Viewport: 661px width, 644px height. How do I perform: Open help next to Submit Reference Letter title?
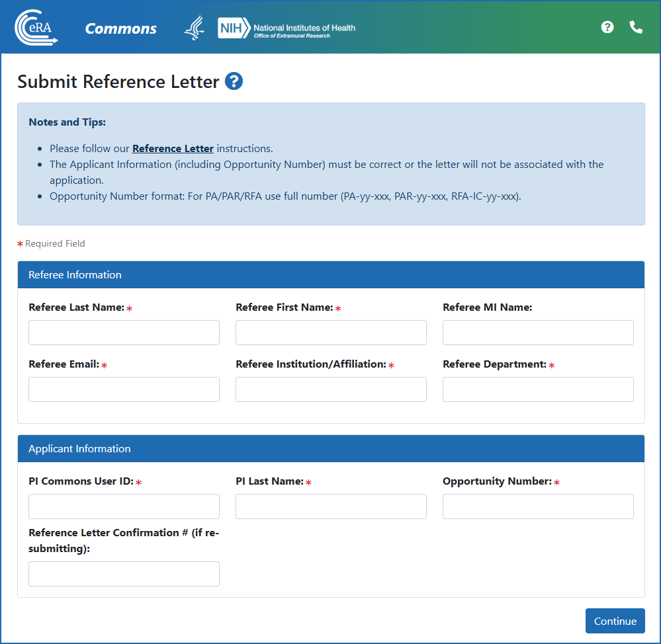tap(233, 81)
